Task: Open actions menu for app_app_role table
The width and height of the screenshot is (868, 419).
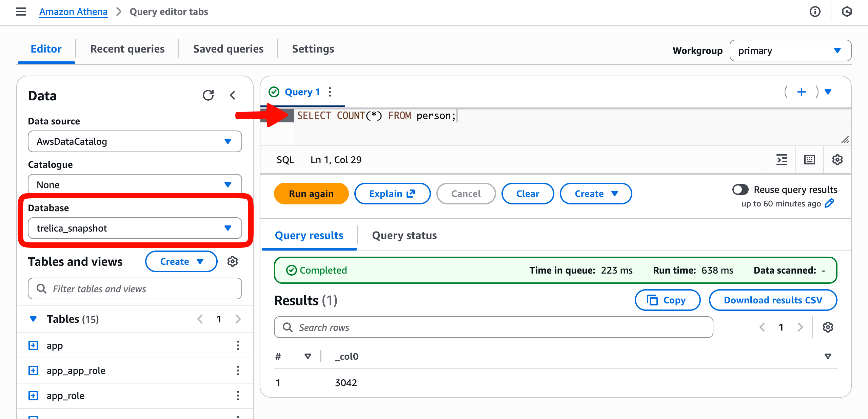Action: (238, 371)
